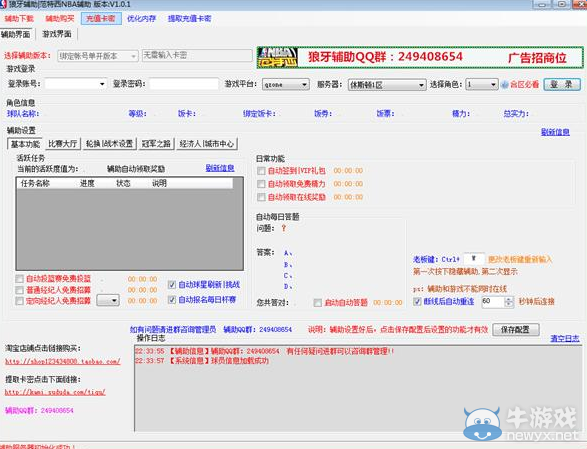This screenshot has width=587, height=449.
Task: Switch to the 游戏界面 tab
Action: point(57,34)
